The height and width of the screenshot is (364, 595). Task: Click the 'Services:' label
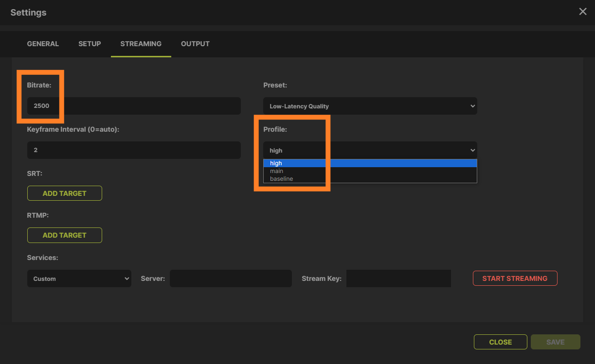pos(43,258)
